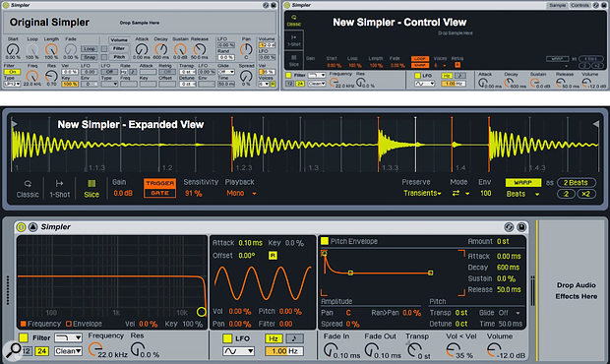Open transient loop Mode dropdown
Screen dimensions: 610x364
[460, 193]
